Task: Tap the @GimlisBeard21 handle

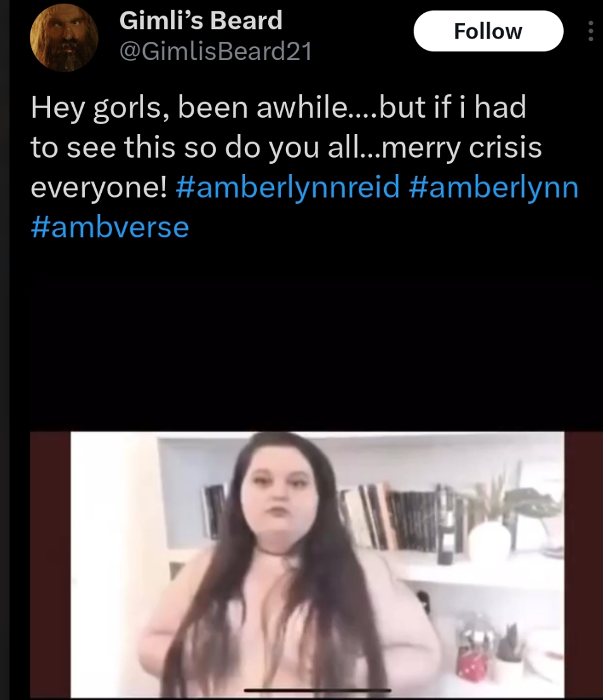Action: click(x=216, y=51)
